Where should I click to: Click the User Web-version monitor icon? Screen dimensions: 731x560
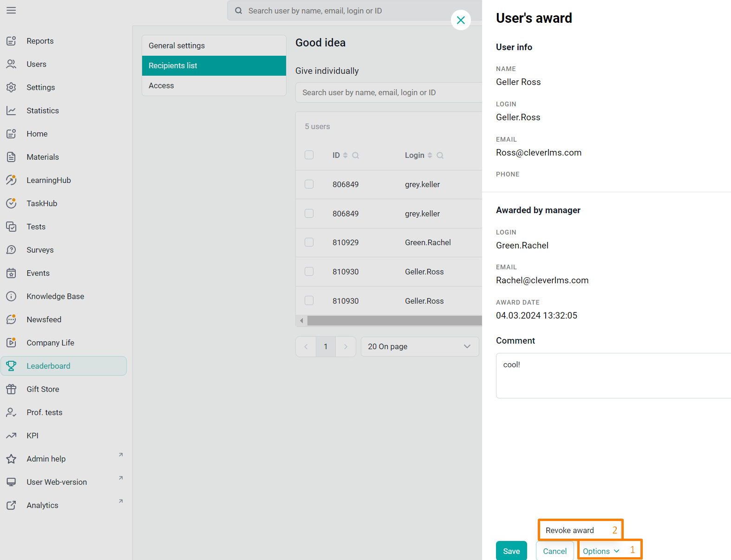[11, 482]
